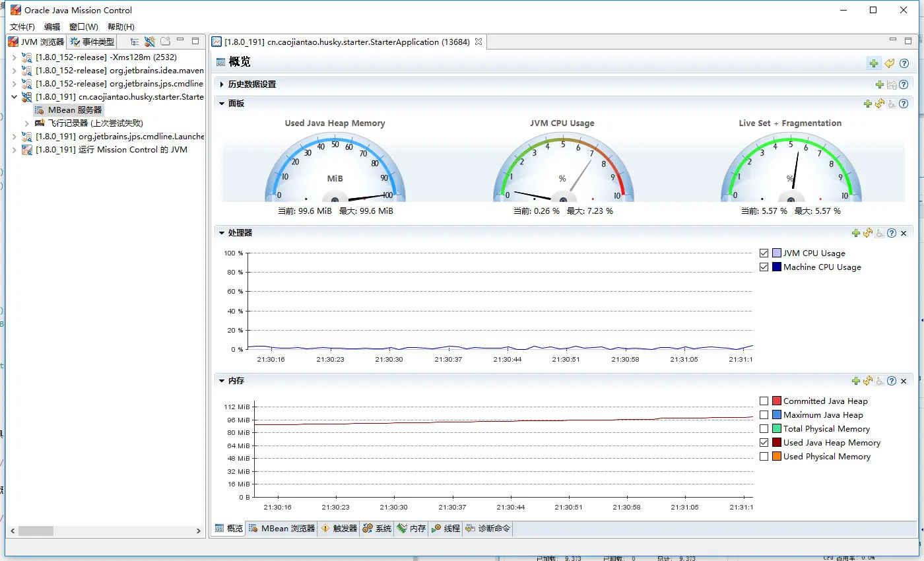Collapse the cn.caojiantao.husky.starter JVM node

(15, 97)
